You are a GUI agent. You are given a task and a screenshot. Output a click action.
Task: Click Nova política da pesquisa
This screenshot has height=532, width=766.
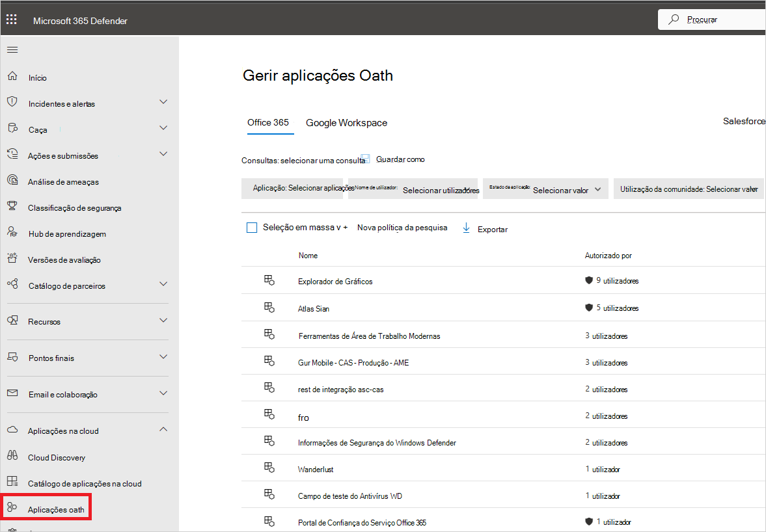(x=402, y=228)
